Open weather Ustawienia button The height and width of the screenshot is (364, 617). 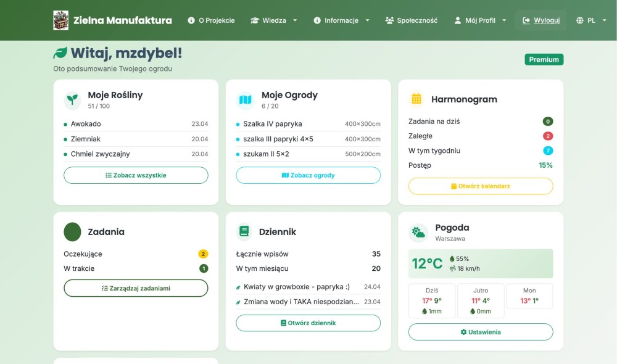pos(481,332)
